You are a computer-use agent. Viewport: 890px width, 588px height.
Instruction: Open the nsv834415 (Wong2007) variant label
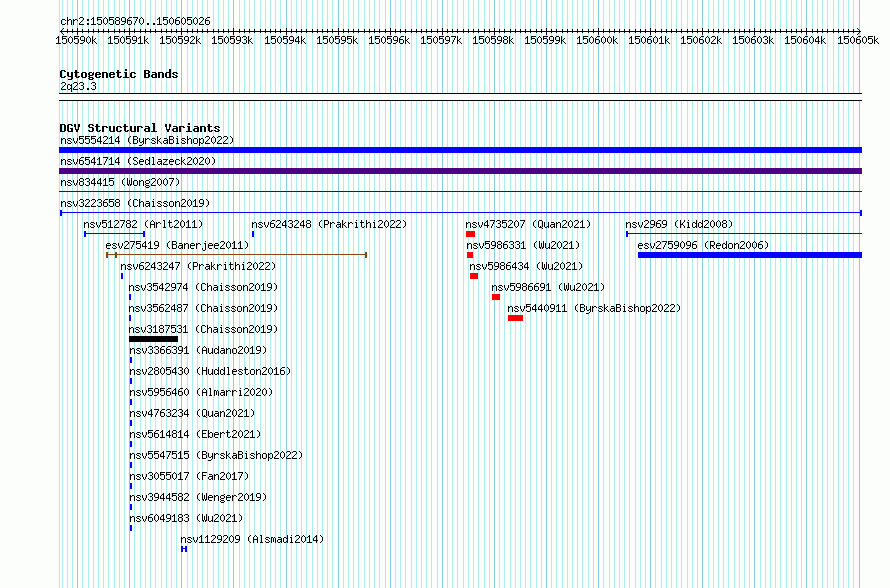[120, 182]
